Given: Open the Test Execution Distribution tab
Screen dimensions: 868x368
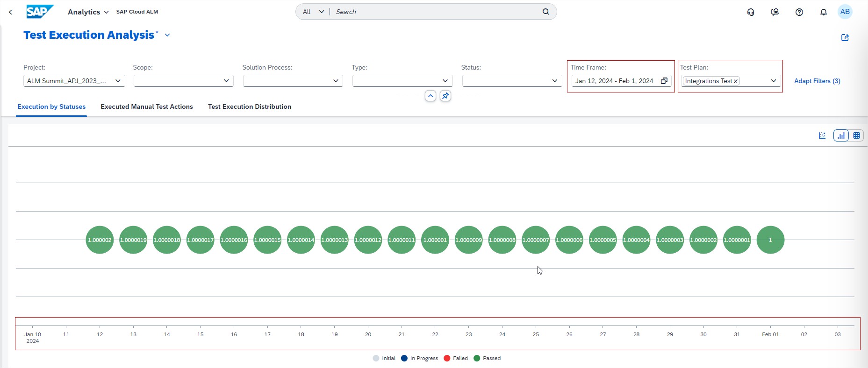Looking at the screenshot, I should pos(250,106).
